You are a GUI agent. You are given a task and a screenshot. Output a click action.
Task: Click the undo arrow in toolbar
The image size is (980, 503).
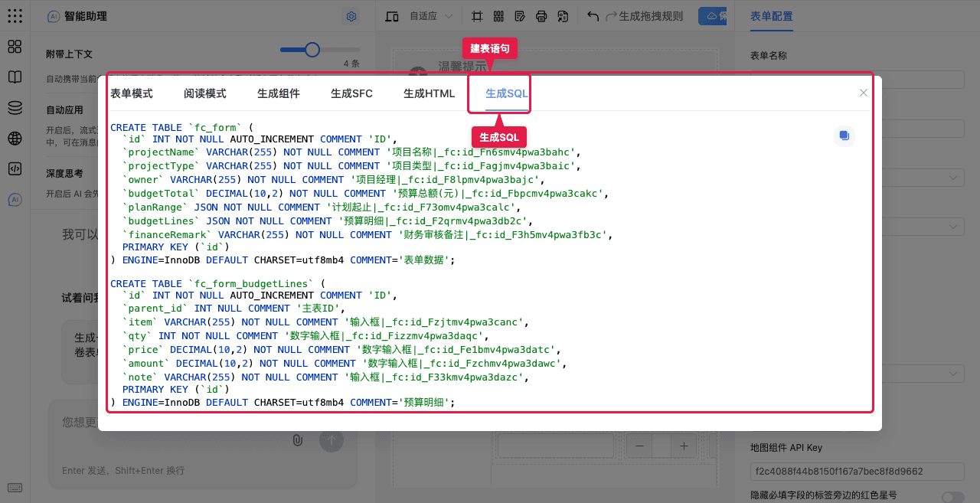[x=593, y=16]
